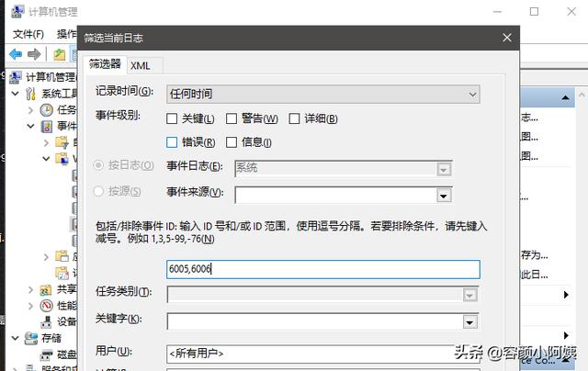Select the event viewer icon in tree
This screenshot has height=371, width=588.
pyautogui.click(x=47, y=127)
